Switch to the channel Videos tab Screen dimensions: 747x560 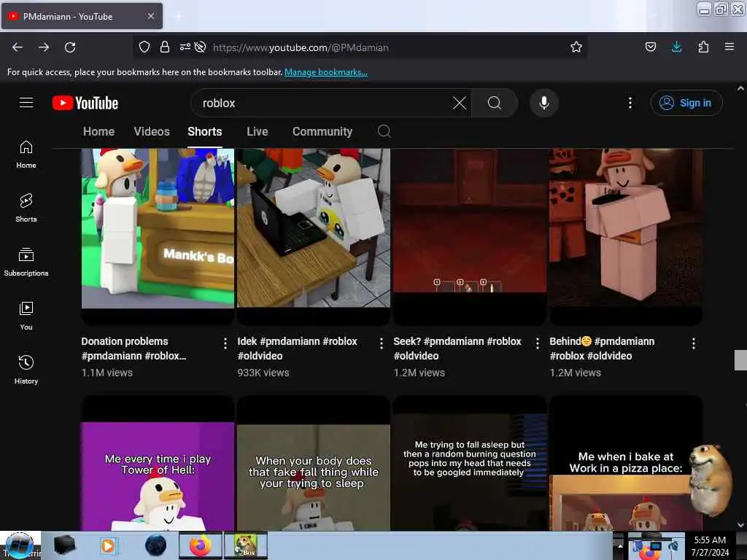152,131
